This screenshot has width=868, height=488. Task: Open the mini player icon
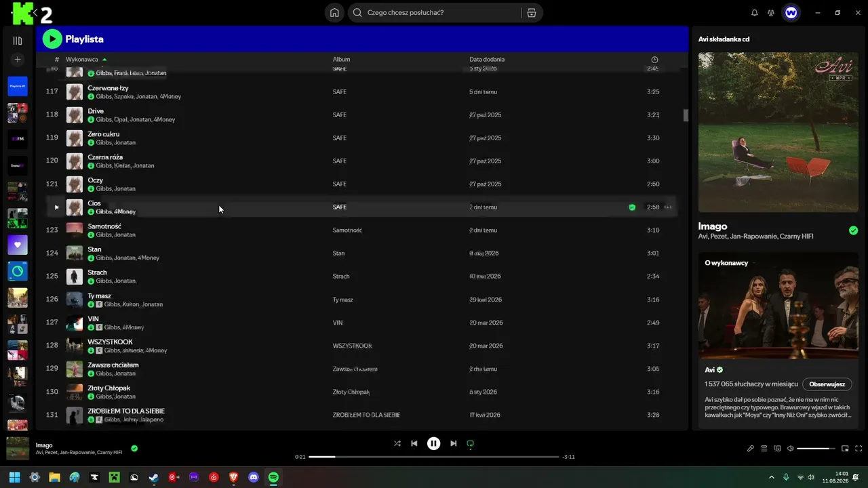pyautogui.click(x=845, y=448)
